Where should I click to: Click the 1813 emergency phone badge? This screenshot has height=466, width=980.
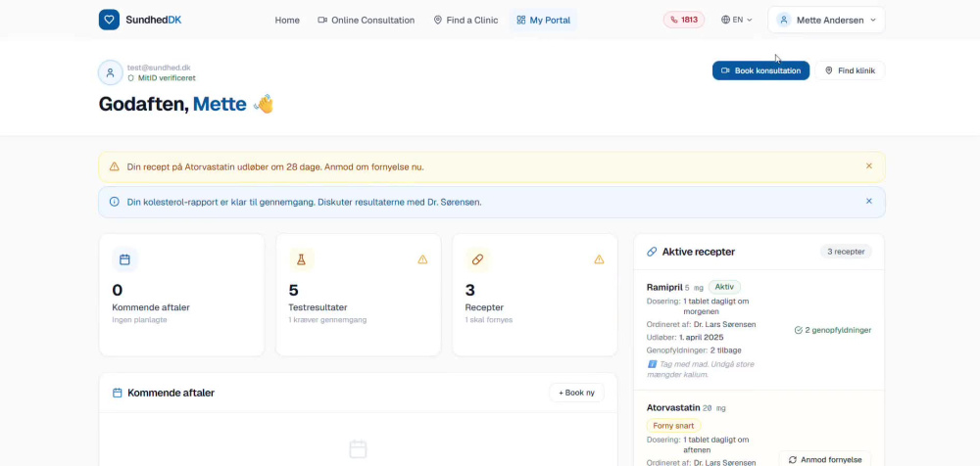pyautogui.click(x=684, y=20)
